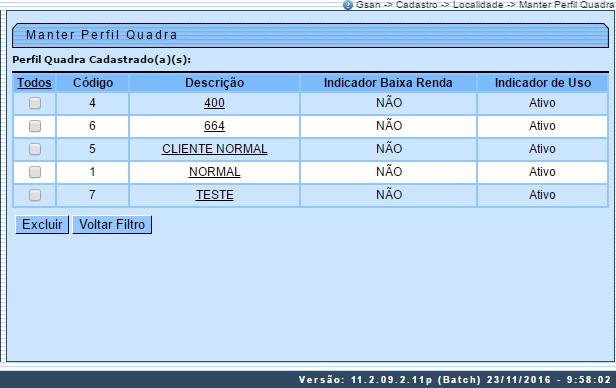
Task: Click Ativo in the NORMAL row
Action: pos(542,172)
